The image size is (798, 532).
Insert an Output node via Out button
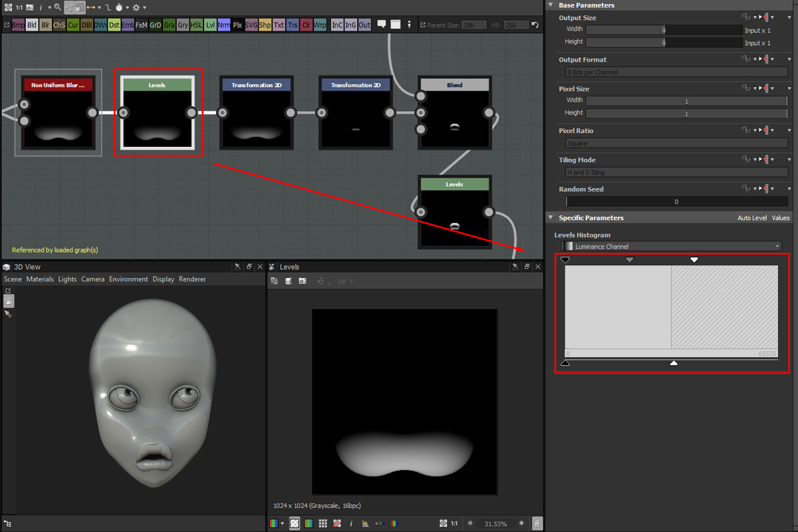point(364,25)
